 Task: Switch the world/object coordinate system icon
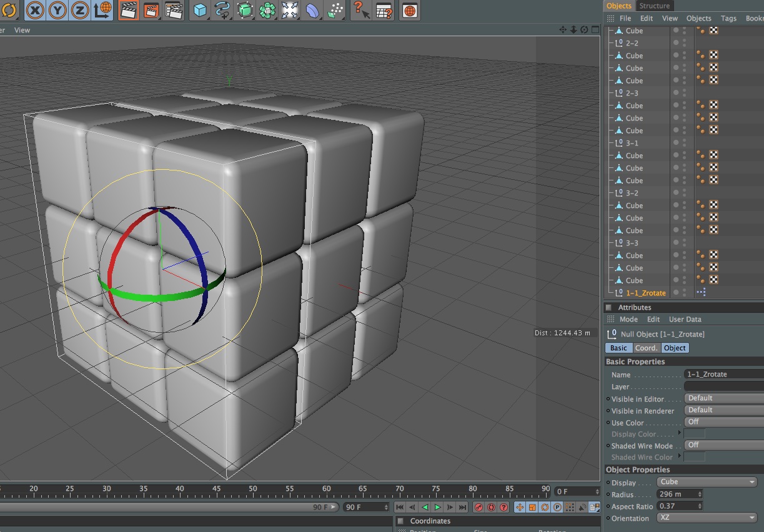pos(102,10)
